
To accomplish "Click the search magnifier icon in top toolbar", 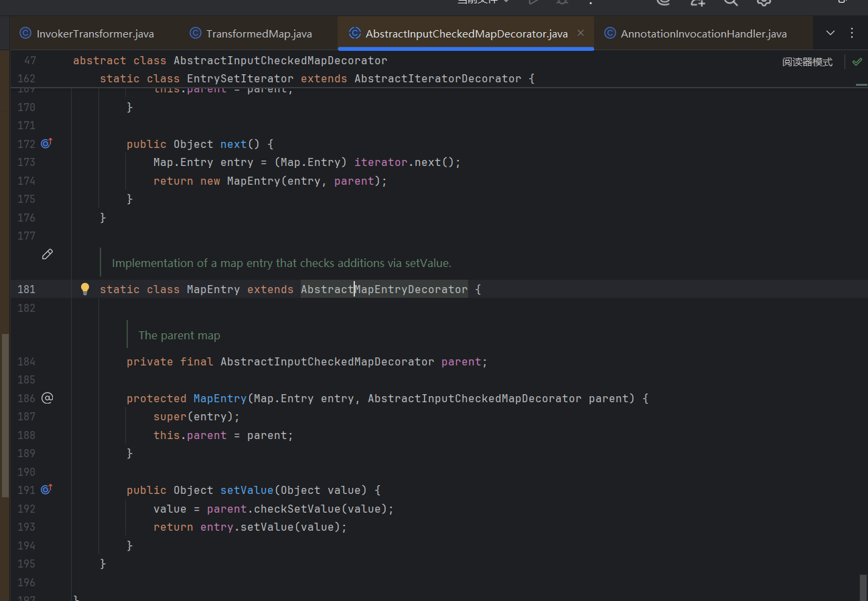I will click(x=731, y=2).
